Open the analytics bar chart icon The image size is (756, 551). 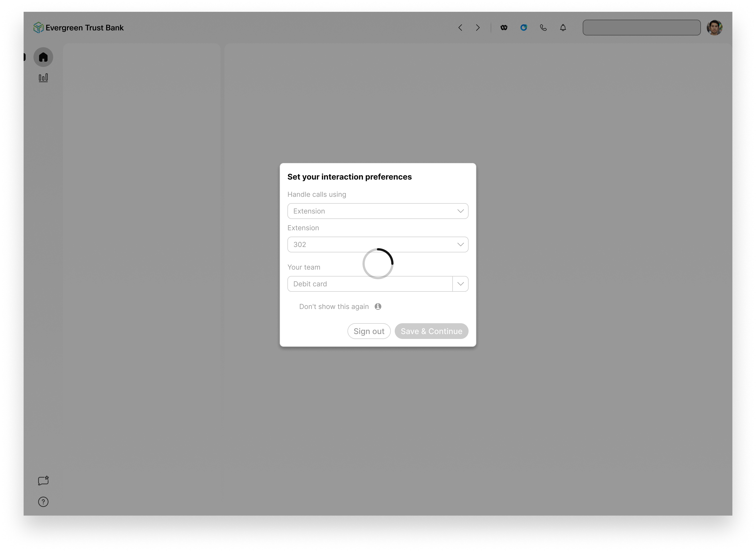point(43,78)
